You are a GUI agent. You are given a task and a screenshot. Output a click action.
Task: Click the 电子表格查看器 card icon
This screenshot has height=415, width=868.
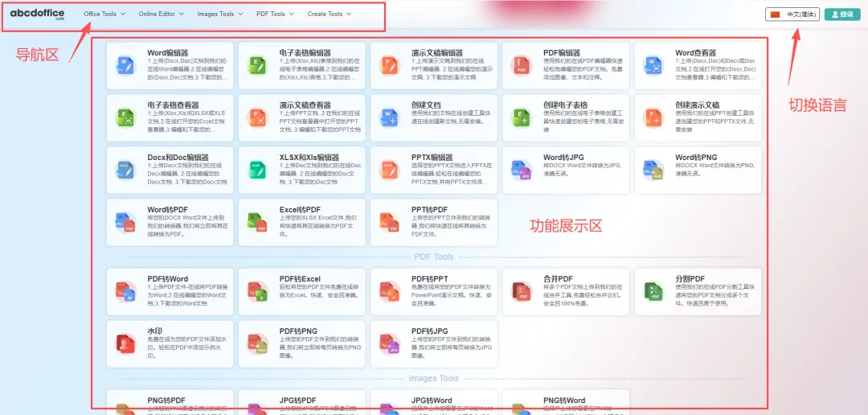click(125, 117)
